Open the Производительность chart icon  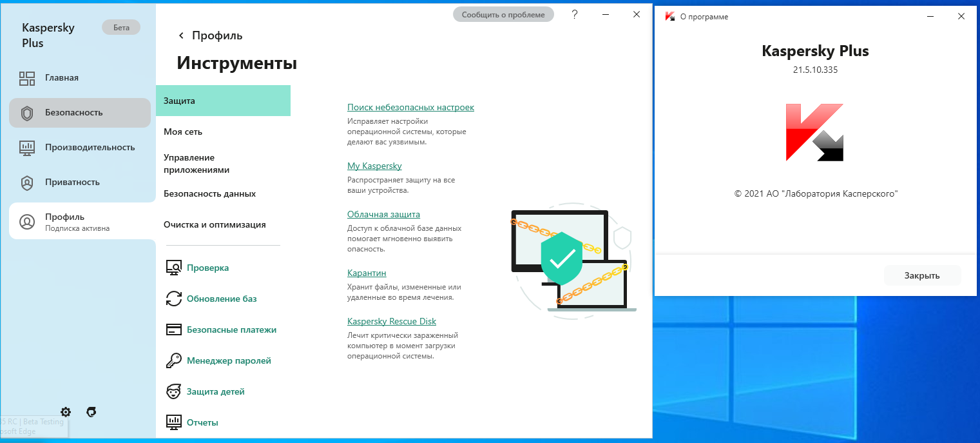(x=27, y=148)
